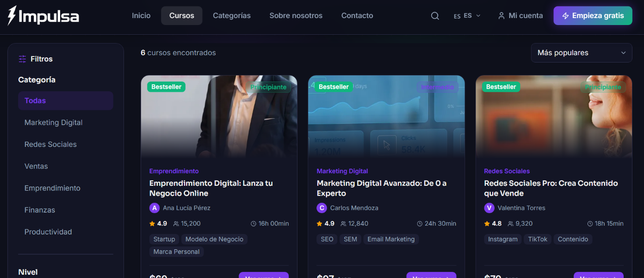Open the Más populares sort dropdown
Viewport: 644px width, 278px height.
pos(582,53)
